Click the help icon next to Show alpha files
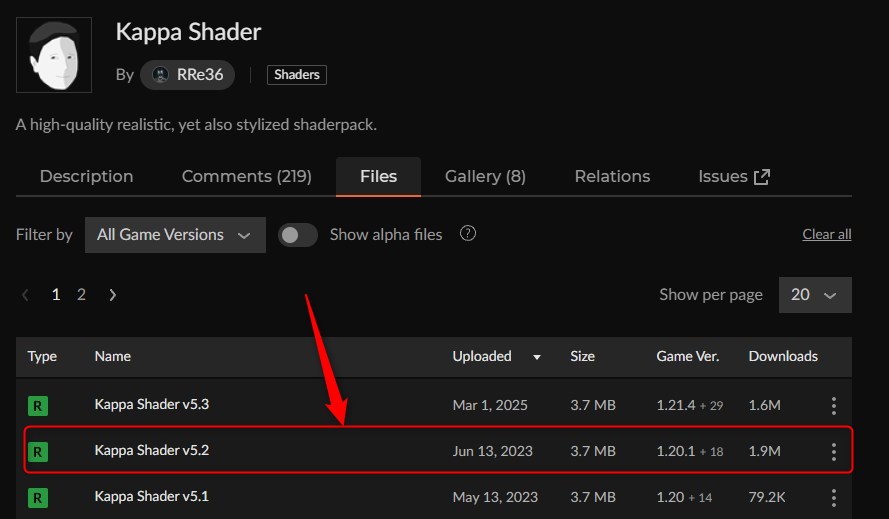 click(x=468, y=233)
